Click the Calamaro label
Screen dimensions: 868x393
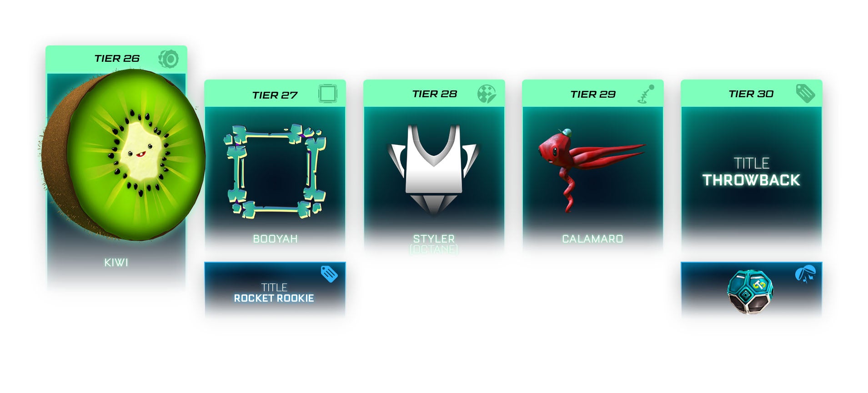click(x=592, y=239)
